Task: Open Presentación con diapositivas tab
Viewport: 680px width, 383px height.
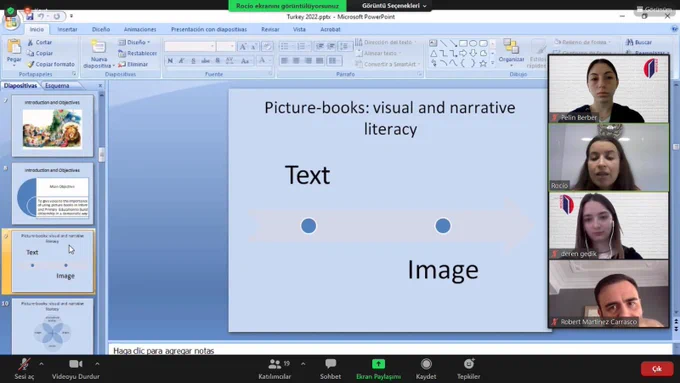Action: click(x=209, y=29)
